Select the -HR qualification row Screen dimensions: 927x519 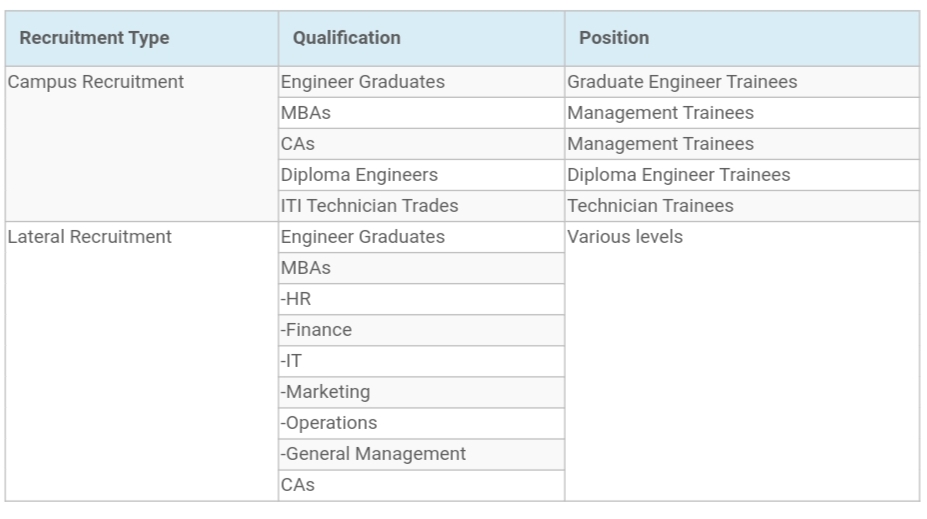click(297, 299)
